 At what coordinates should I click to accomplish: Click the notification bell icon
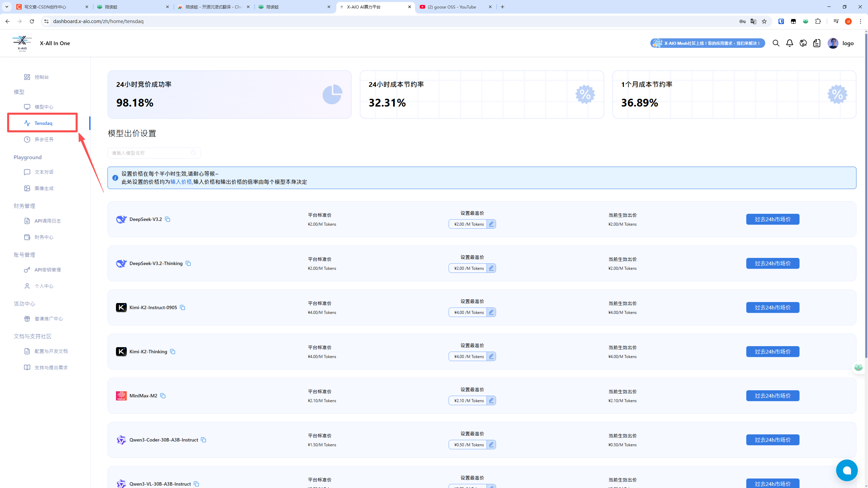tap(789, 43)
